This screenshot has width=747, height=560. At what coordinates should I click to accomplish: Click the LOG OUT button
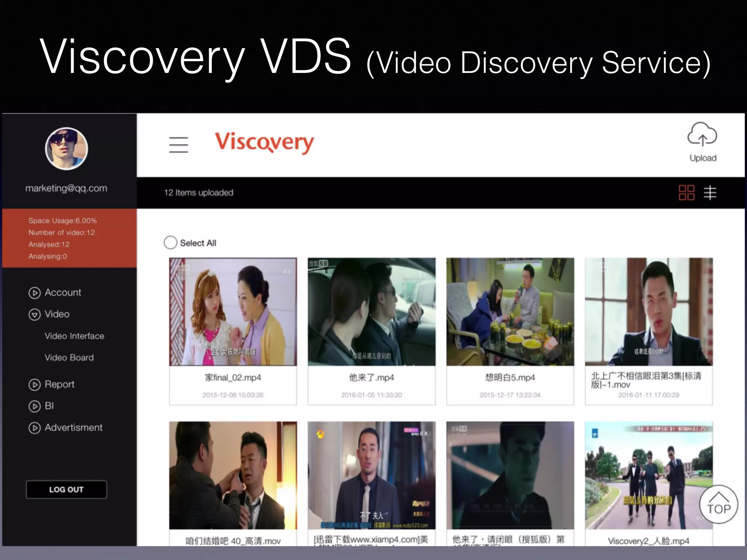click(66, 489)
